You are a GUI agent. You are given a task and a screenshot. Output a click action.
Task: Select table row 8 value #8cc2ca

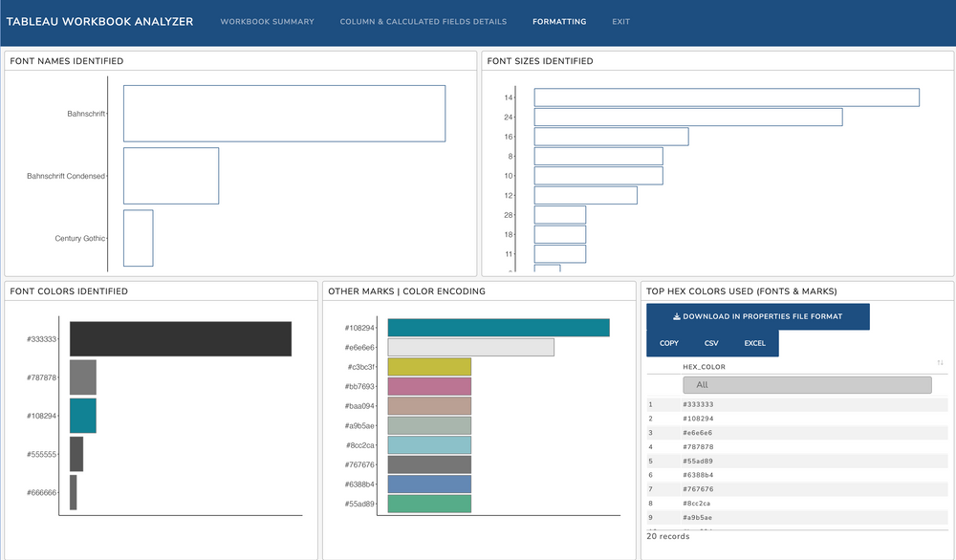697,504
